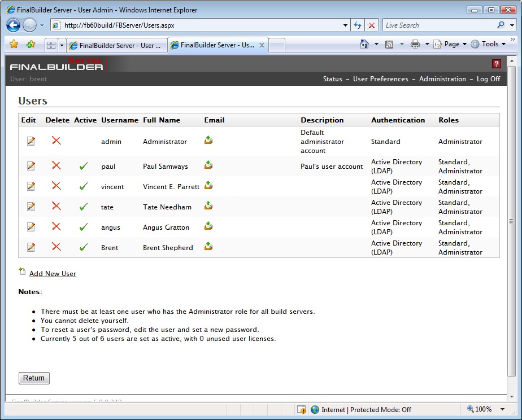This screenshot has width=522, height=420.
Task: Send email to Tate Needham
Action: 208,205
